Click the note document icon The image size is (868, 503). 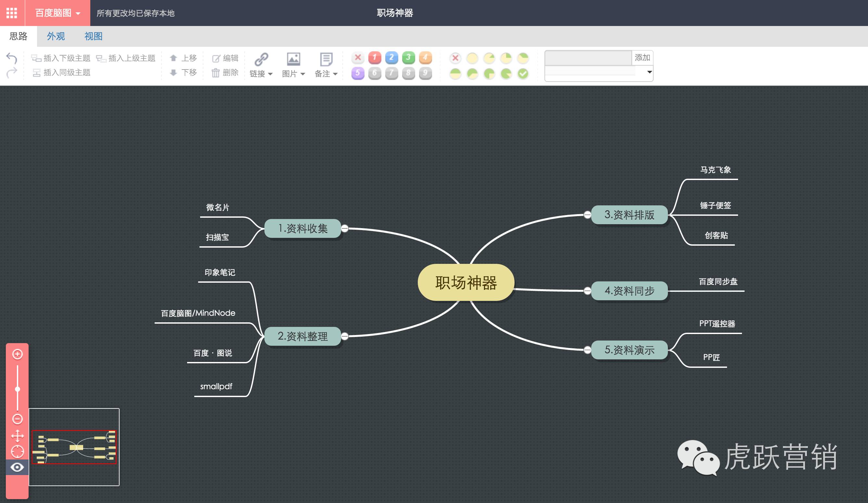[326, 59]
